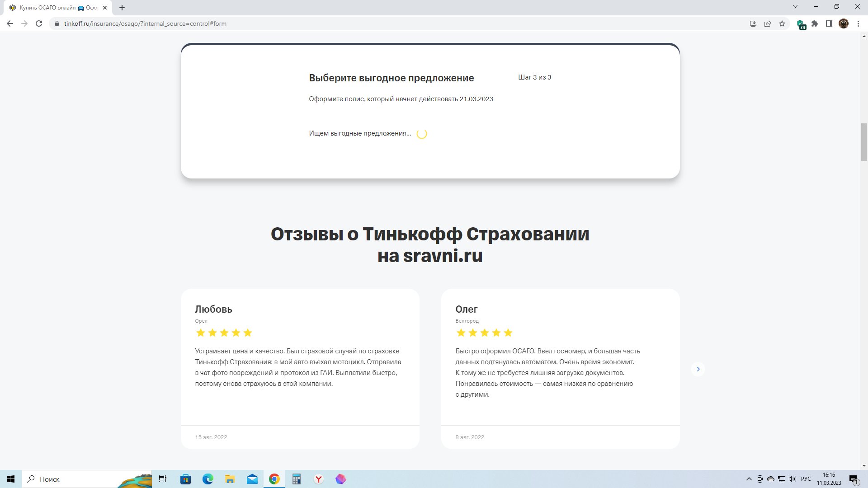Open network status tray icon
Image resolution: width=868 pixels, height=488 pixels.
pos(781,479)
